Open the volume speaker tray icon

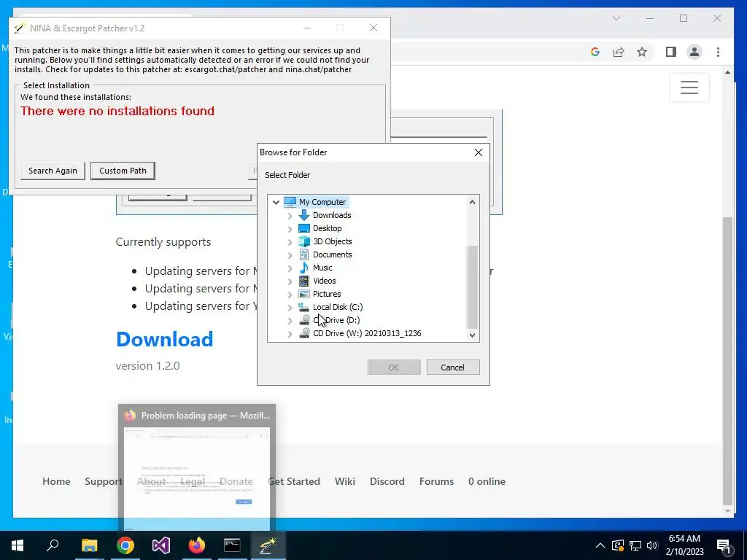point(652,545)
